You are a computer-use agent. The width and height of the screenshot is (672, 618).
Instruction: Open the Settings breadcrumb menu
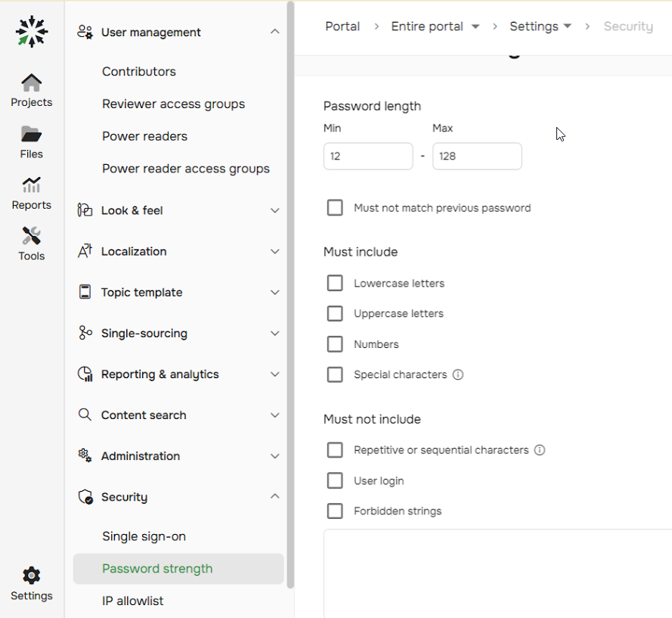pos(567,26)
